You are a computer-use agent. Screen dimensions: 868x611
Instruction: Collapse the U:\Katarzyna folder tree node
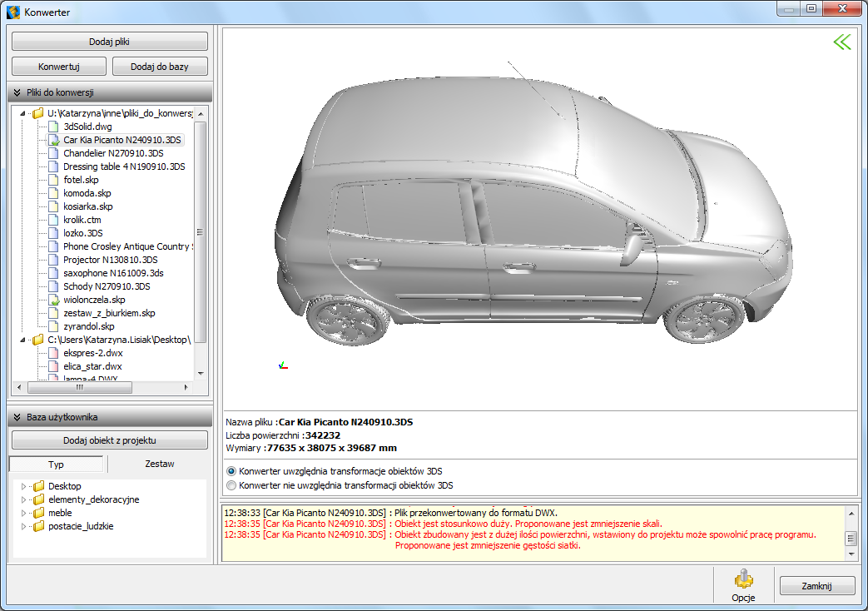click(22, 113)
